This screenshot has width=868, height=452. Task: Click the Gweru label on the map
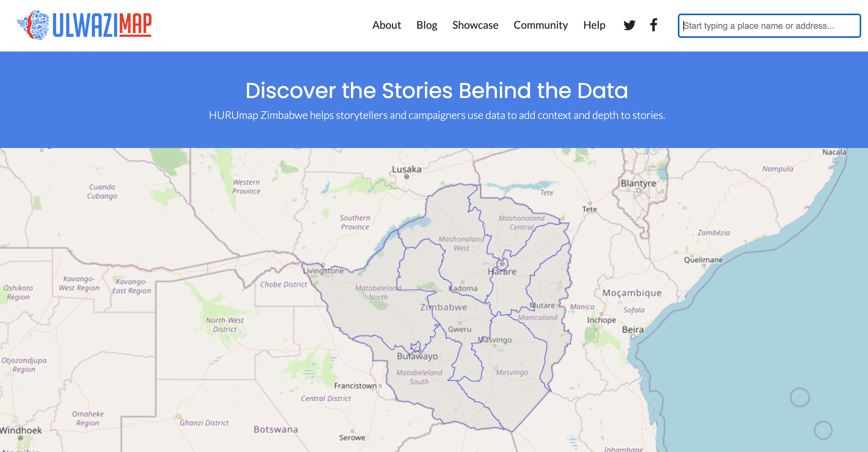[460, 329]
